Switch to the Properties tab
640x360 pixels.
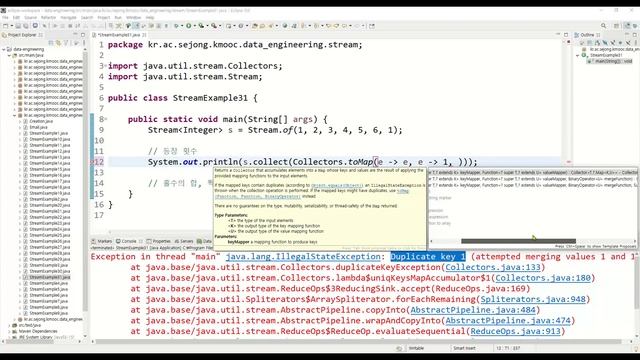pyautogui.click(x=158, y=241)
